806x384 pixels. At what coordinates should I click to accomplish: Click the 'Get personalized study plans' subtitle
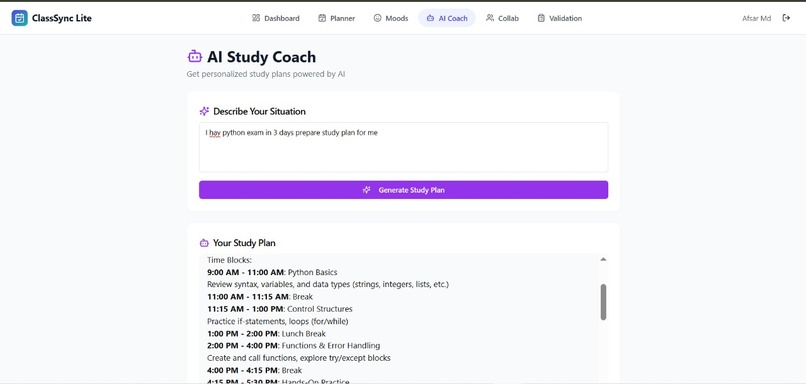point(266,74)
